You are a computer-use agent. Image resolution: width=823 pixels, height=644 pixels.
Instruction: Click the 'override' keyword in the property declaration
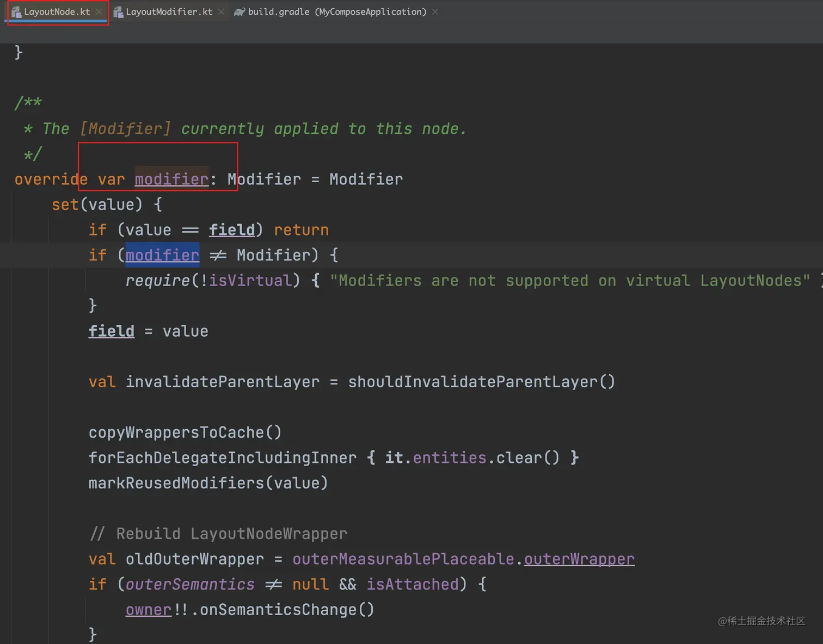[51, 179]
